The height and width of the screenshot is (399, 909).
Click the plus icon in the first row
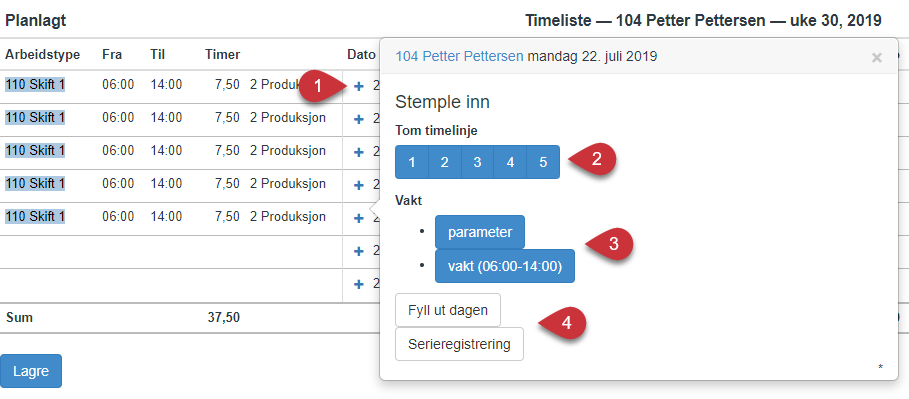(359, 86)
